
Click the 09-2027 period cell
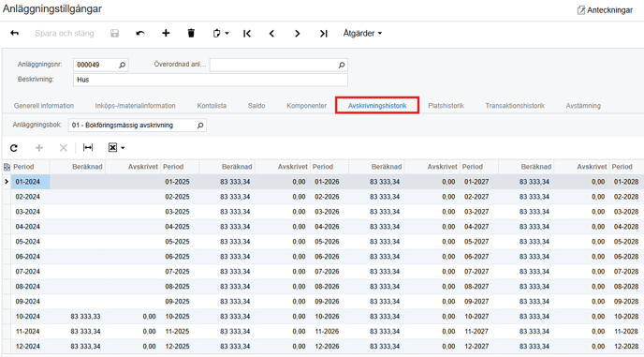(479, 302)
